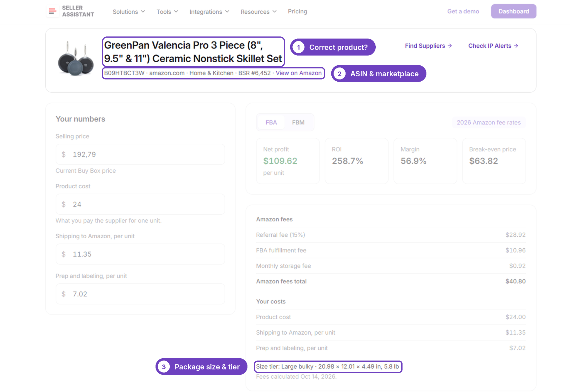Click the Fees calculated Oct 14, 2026 note
The image size is (570, 392).
(x=296, y=377)
